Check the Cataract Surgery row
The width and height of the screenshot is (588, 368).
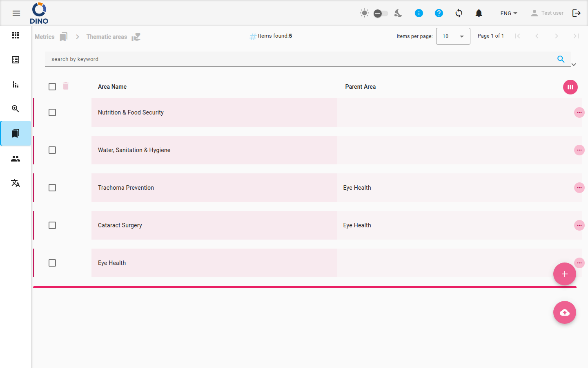pyautogui.click(x=52, y=225)
